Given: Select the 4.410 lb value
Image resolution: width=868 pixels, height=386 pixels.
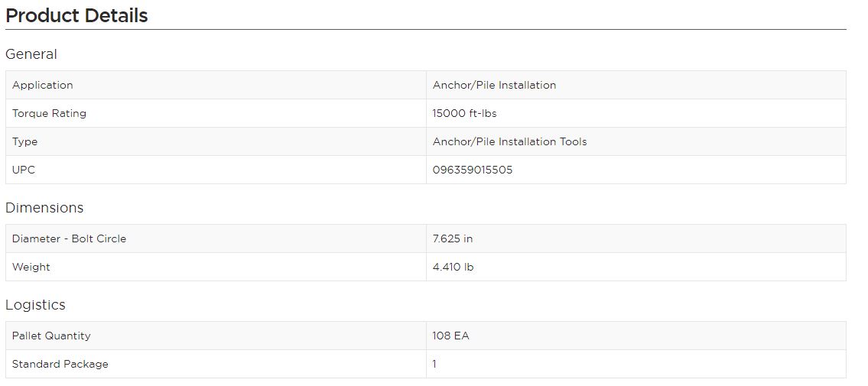Looking at the screenshot, I should [454, 267].
